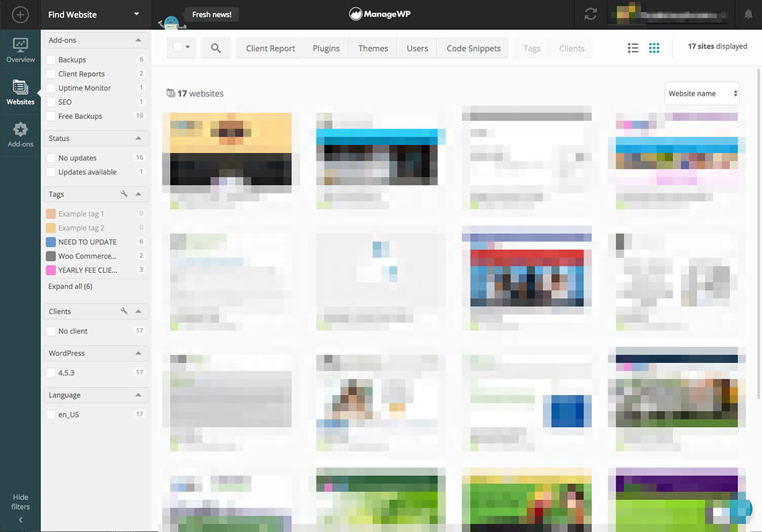Select the Example tag 1 swatch
This screenshot has height=532, width=762.
tap(51, 214)
